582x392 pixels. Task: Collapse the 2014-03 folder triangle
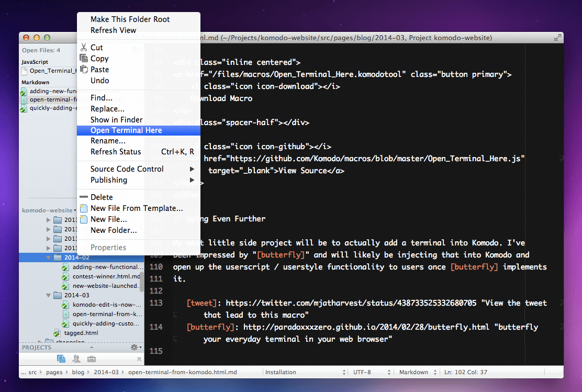click(49, 296)
